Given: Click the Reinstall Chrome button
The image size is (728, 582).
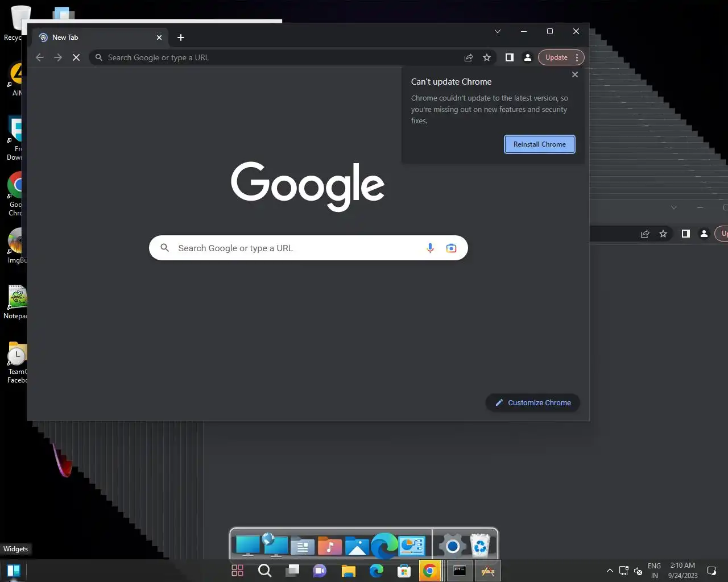Looking at the screenshot, I should click(x=540, y=144).
